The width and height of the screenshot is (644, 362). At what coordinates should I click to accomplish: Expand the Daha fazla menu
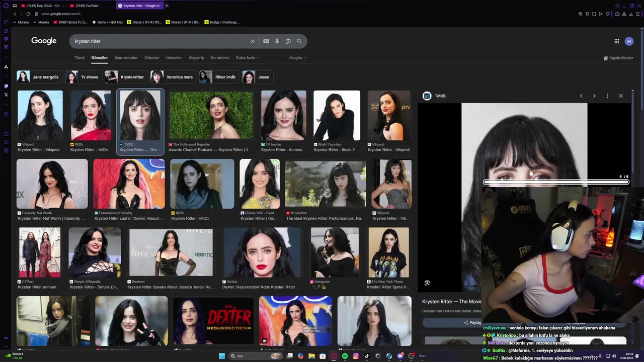(247, 58)
